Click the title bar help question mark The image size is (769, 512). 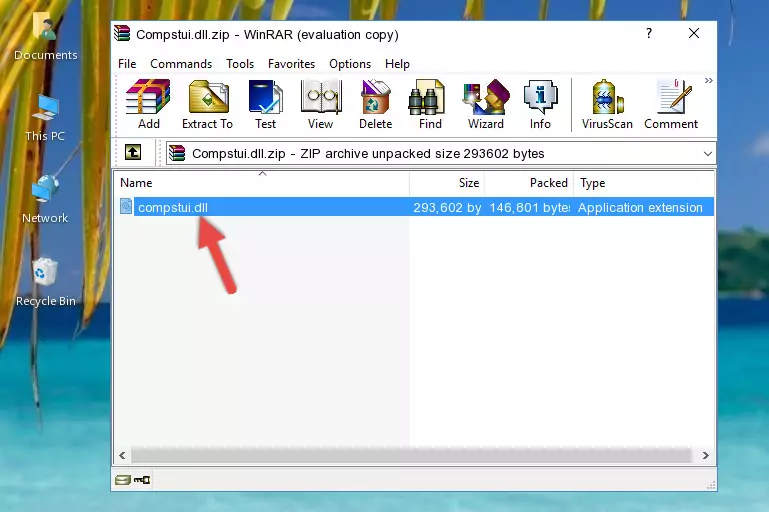coord(649,33)
